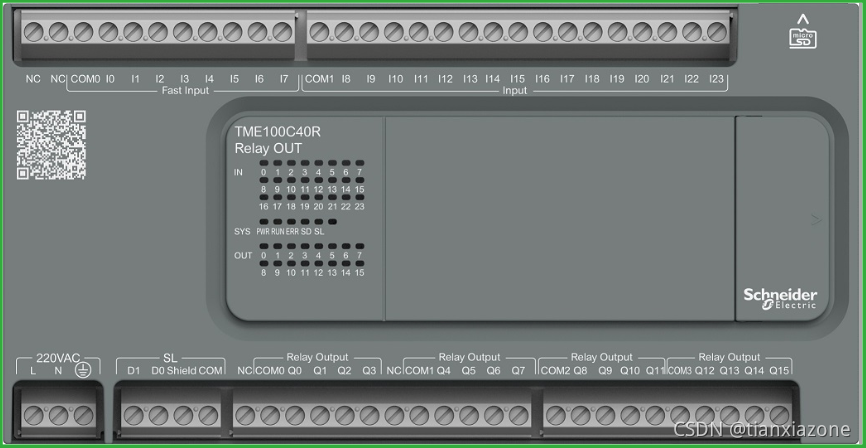This screenshot has height=448, width=866.
Task: Click the IN 0 indicator LED
Action: click(264, 163)
